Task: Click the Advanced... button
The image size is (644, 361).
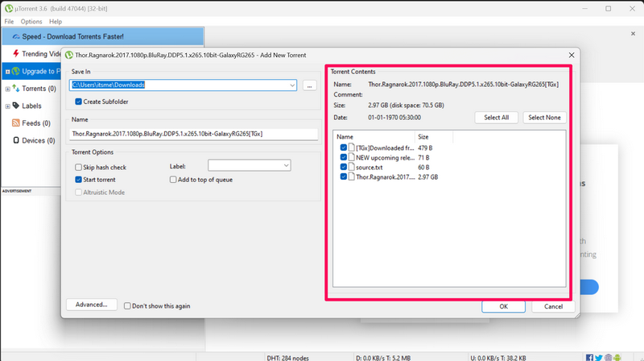Action: (92, 305)
